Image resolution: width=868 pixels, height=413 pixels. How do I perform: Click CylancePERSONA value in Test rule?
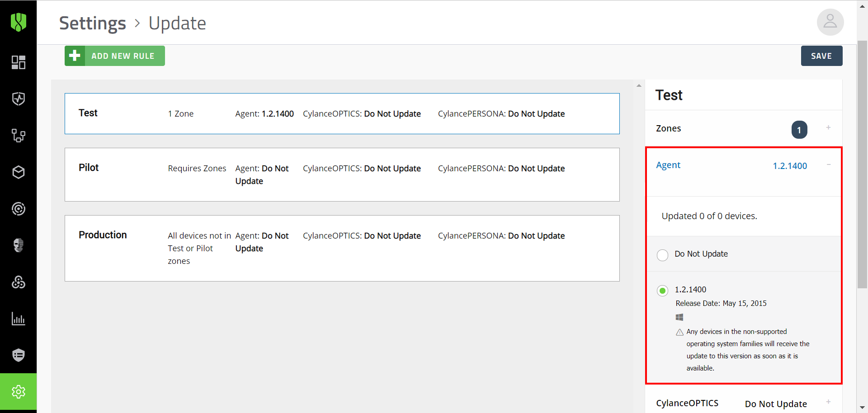coord(536,114)
